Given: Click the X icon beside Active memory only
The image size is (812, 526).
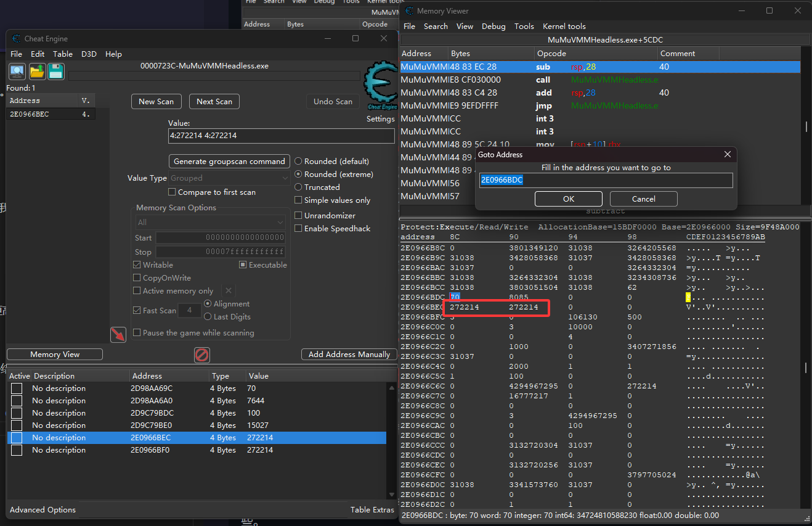Looking at the screenshot, I should click(x=229, y=290).
